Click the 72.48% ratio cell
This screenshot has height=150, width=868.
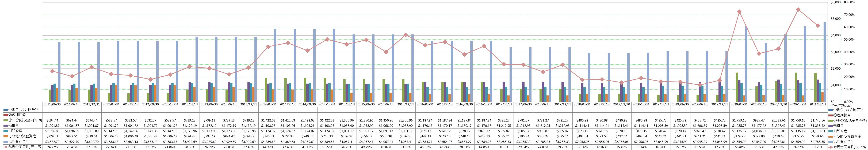(739, 147)
